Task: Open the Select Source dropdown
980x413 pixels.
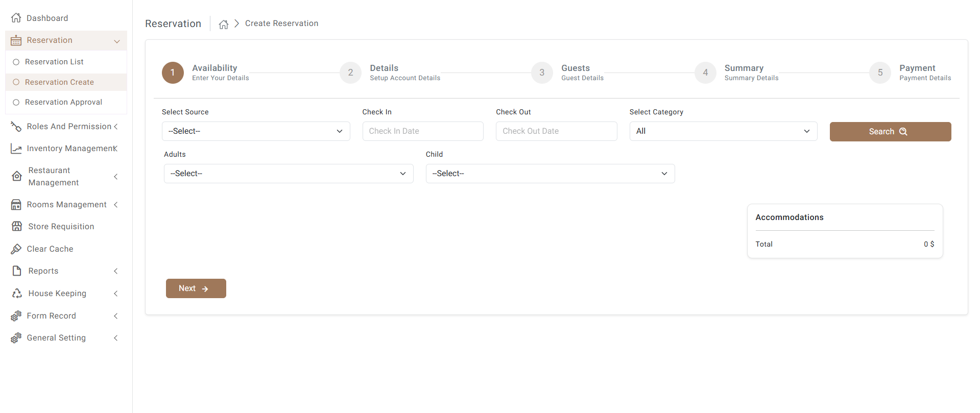Action: click(256, 131)
